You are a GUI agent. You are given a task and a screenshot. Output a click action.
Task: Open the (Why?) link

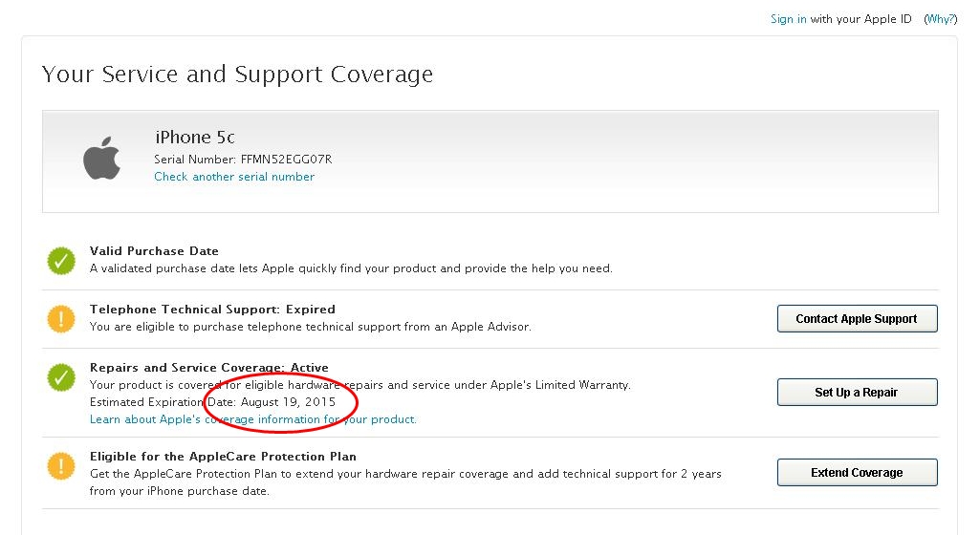[941, 19]
